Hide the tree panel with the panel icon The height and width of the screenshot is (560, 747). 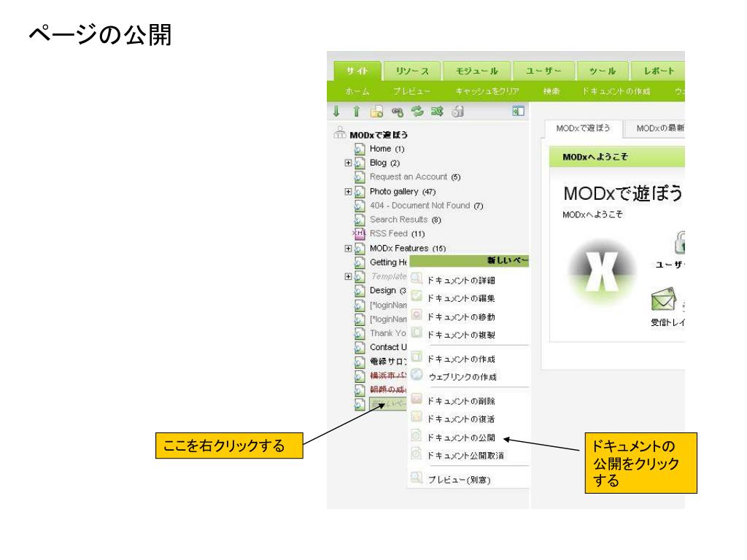point(518,111)
